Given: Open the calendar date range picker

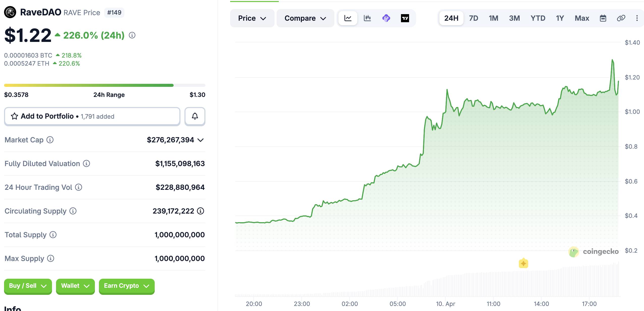Looking at the screenshot, I should coord(603,18).
